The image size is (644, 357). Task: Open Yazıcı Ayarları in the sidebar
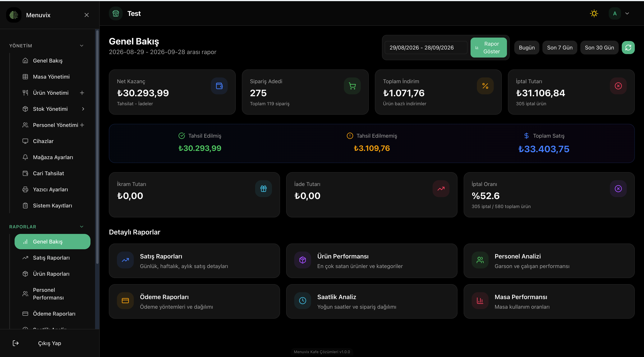click(53, 189)
